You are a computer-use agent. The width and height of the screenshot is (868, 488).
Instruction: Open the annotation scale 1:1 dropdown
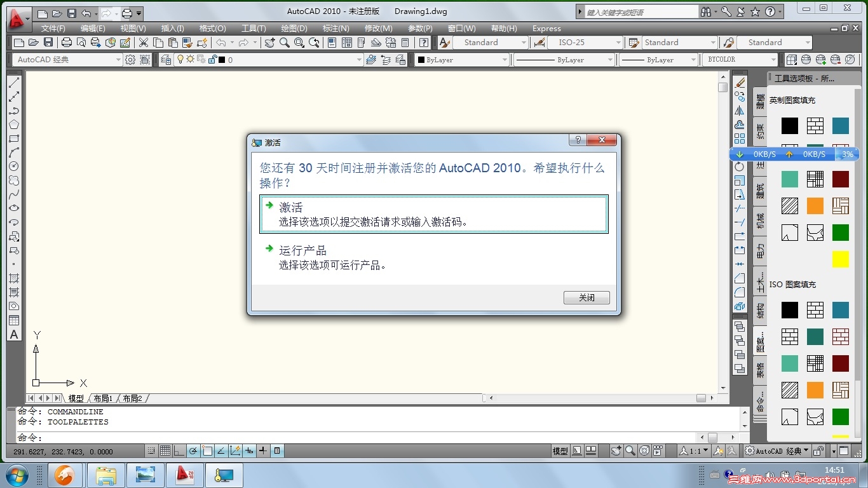coord(694,451)
